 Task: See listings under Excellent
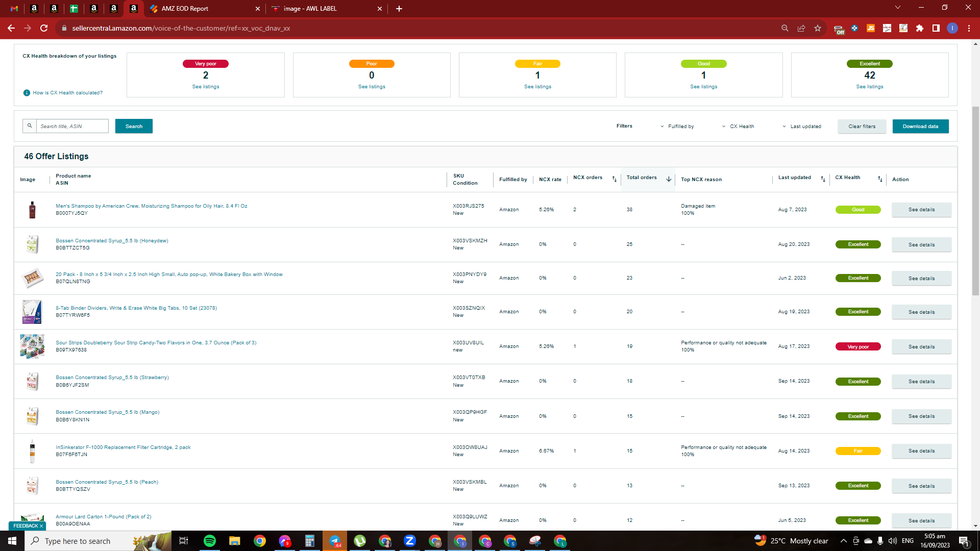click(870, 87)
